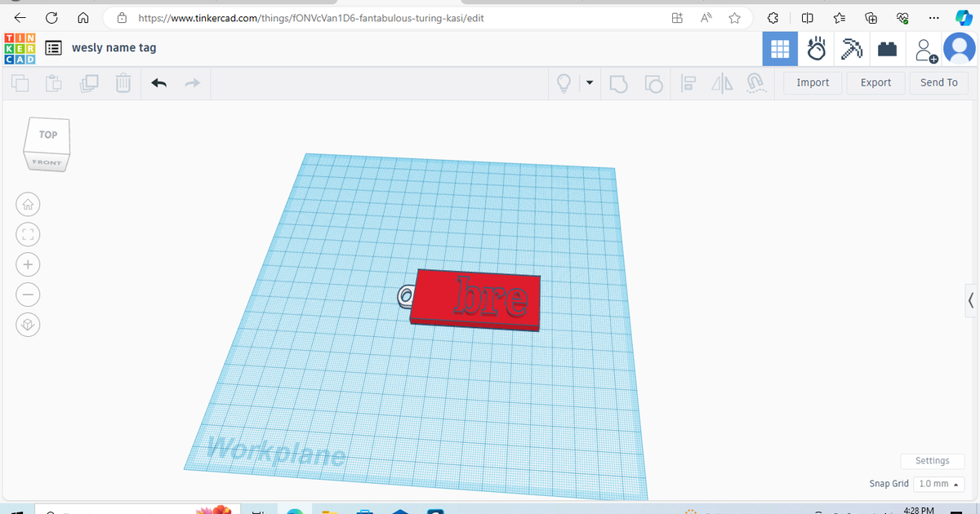Expand the show all dropdown arrow
Viewport: 980px width, 514px height.
[590, 82]
